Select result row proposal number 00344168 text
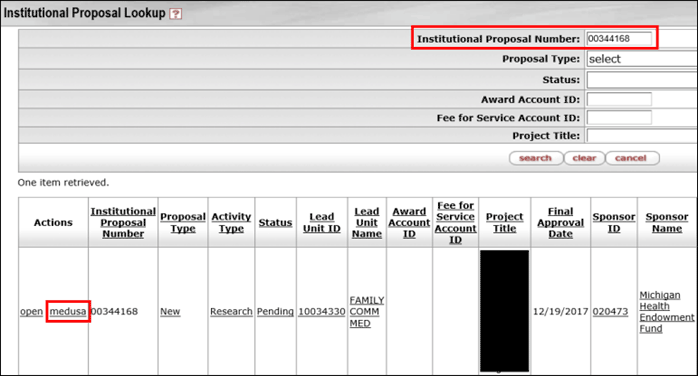Screen dimensions: 698x376 click(x=114, y=311)
